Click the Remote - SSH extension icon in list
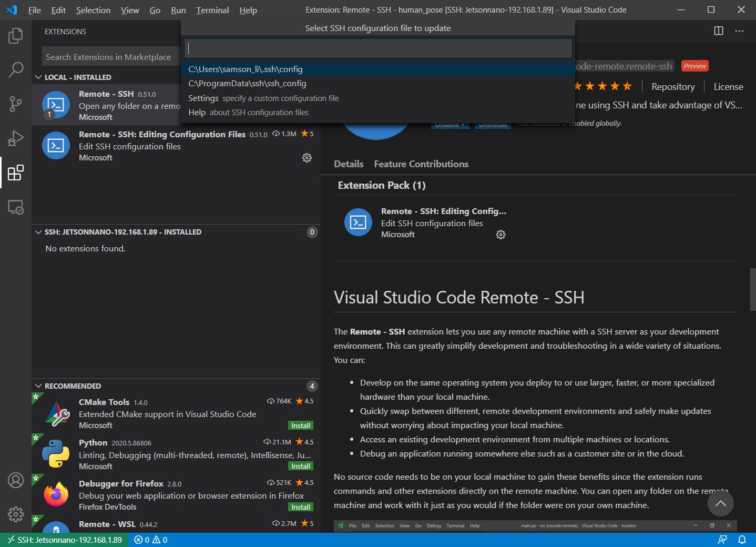 (x=56, y=105)
